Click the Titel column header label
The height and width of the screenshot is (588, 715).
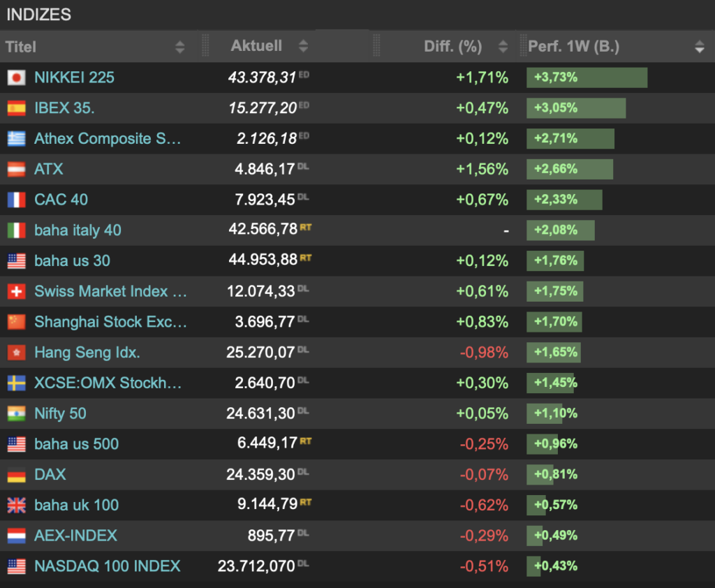21,47
